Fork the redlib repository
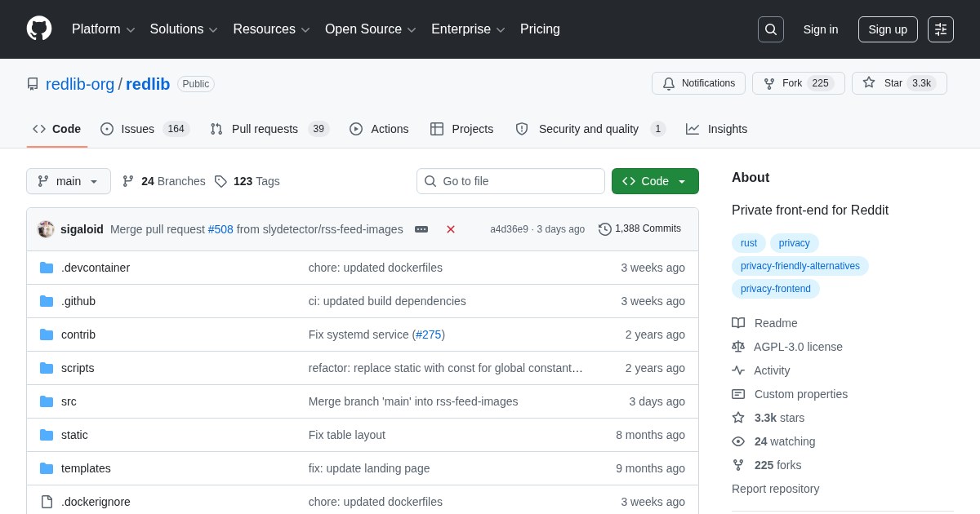This screenshot has height=514, width=980. [799, 83]
